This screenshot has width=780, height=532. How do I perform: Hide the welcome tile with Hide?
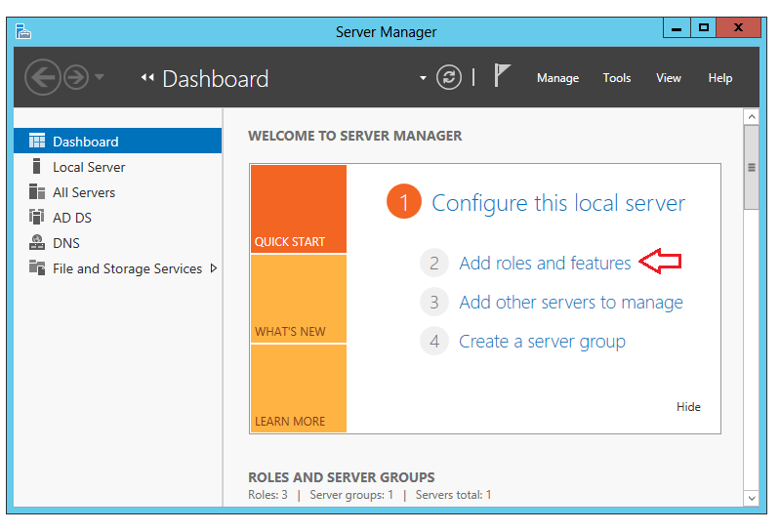(688, 407)
